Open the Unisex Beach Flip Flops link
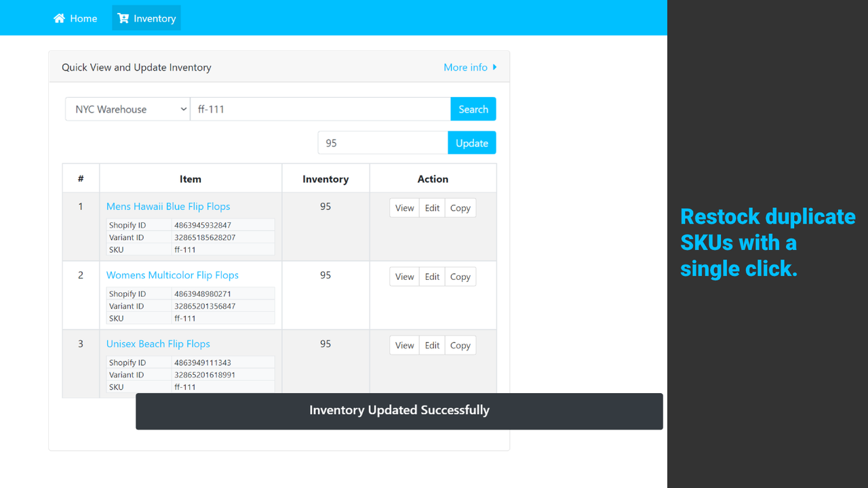Image resolution: width=868 pixels, height=488 pixels. [158, 344]
